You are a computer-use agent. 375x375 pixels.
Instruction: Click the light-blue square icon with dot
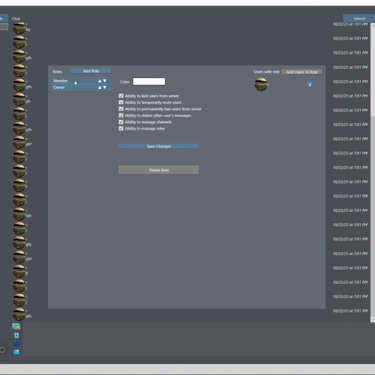click(x=16, y=335)
